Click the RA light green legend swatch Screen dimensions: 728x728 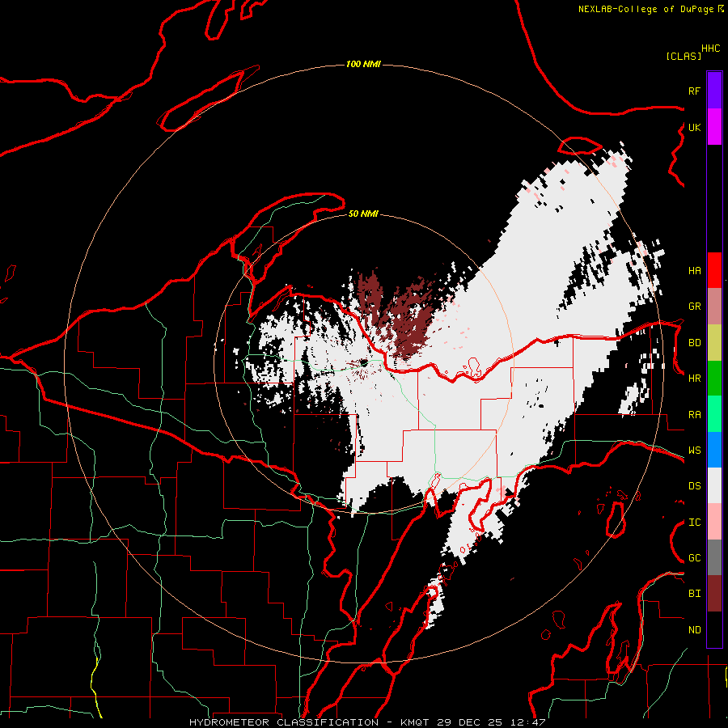(714, 414)
